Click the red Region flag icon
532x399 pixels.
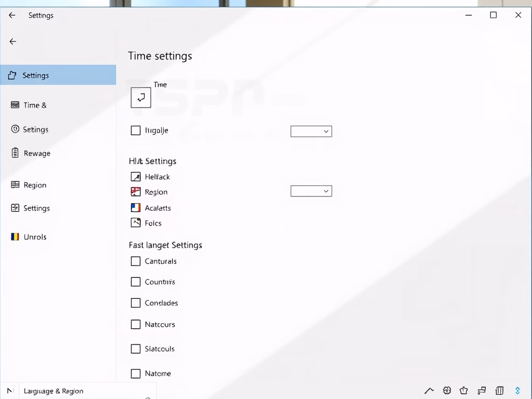136,192
